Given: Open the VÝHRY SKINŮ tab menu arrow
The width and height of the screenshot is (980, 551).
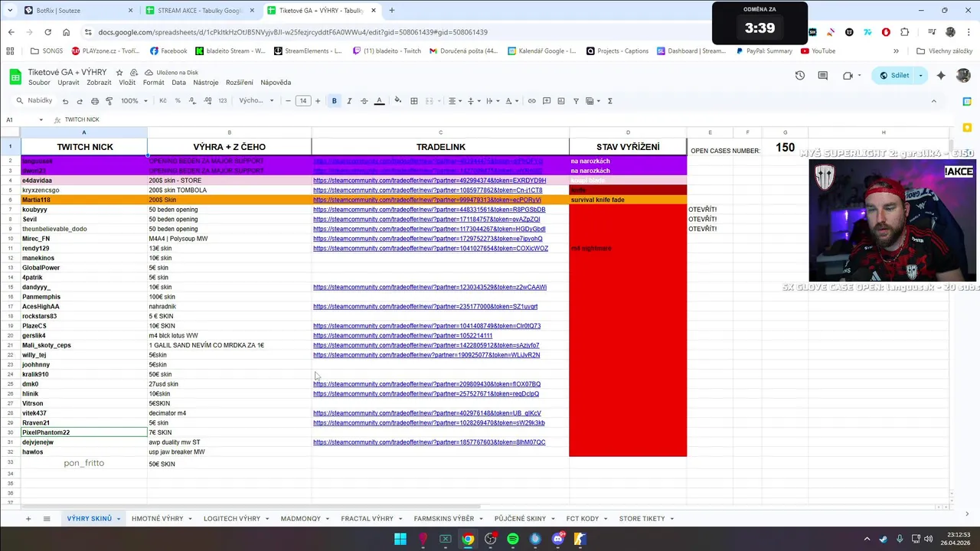Looking at the screenshot, I should 119,519.
